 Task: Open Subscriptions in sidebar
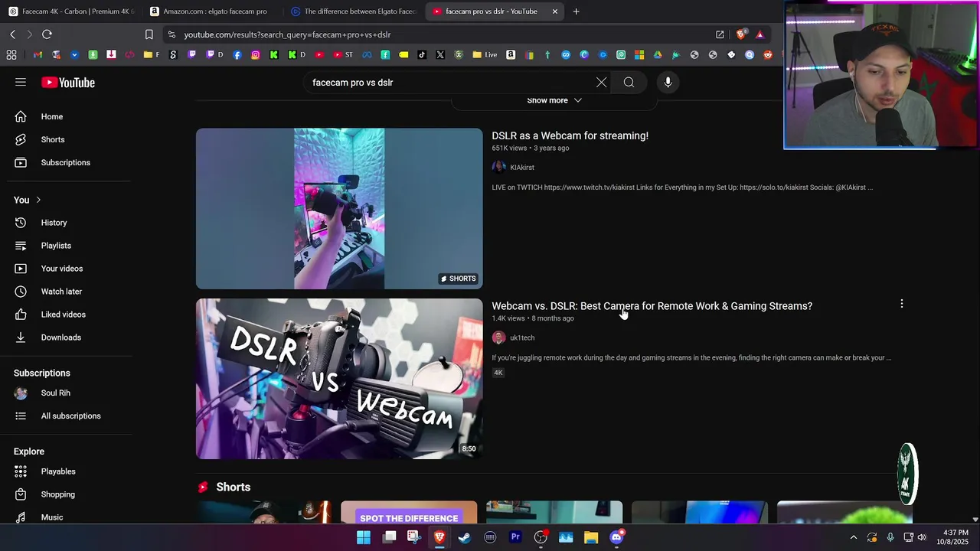tap(69, 162)
